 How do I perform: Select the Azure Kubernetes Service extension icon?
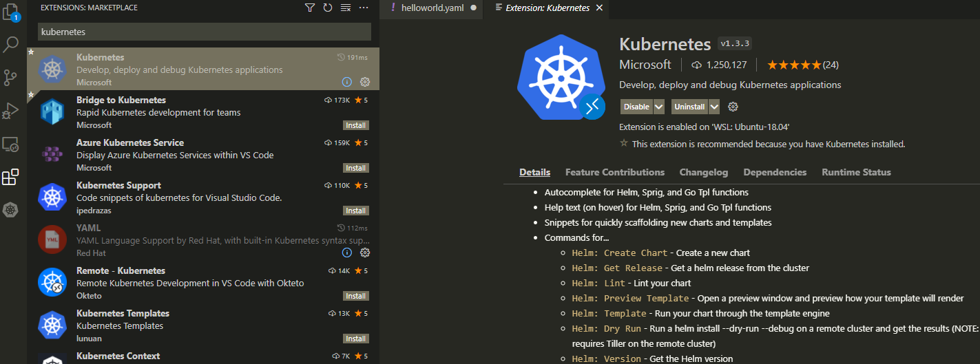[52, 155]
